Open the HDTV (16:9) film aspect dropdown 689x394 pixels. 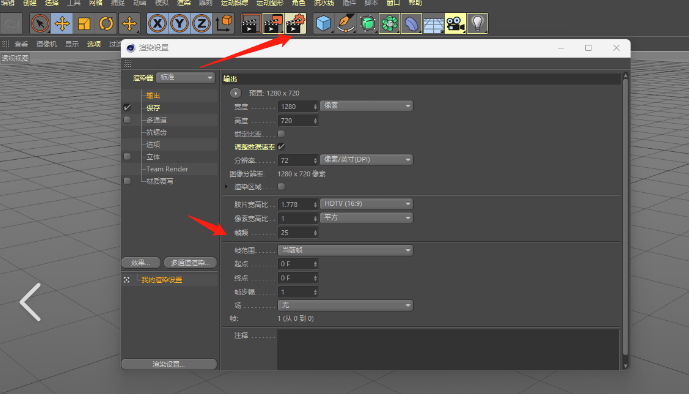click(x=366, y=204)
